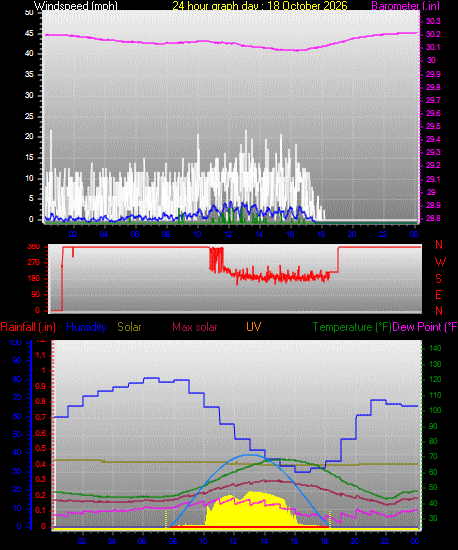Select the 0.5 value on rainfall axis
The width and height of the screenshot is (458, 550).
(41, 449)
